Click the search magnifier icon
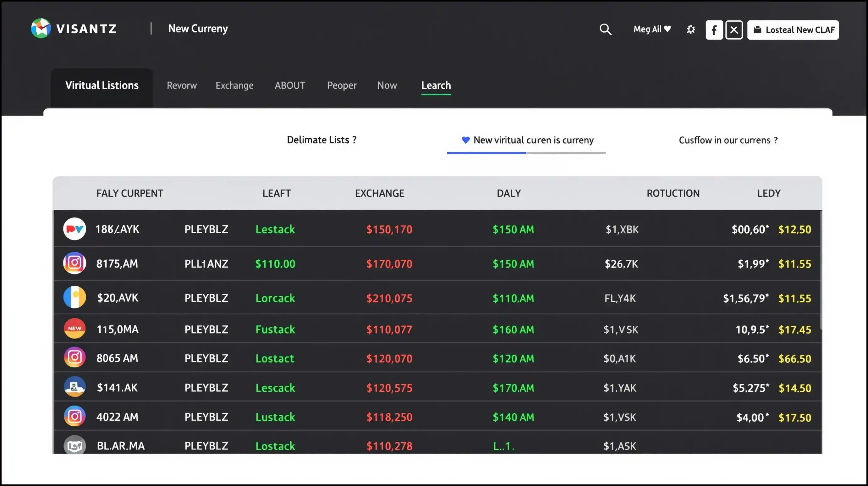The width and height of the screenshot is (868, 486). pyautogui.click(x=605, y=29)
